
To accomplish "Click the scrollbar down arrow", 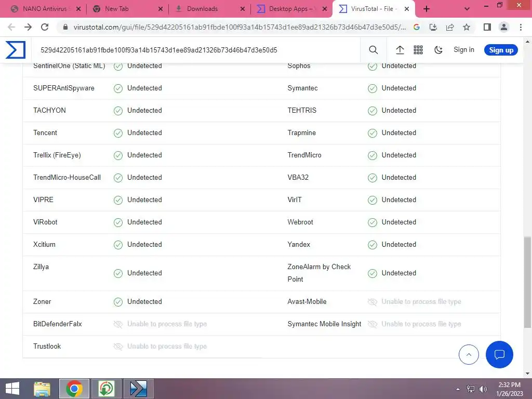I will (527, 374).
